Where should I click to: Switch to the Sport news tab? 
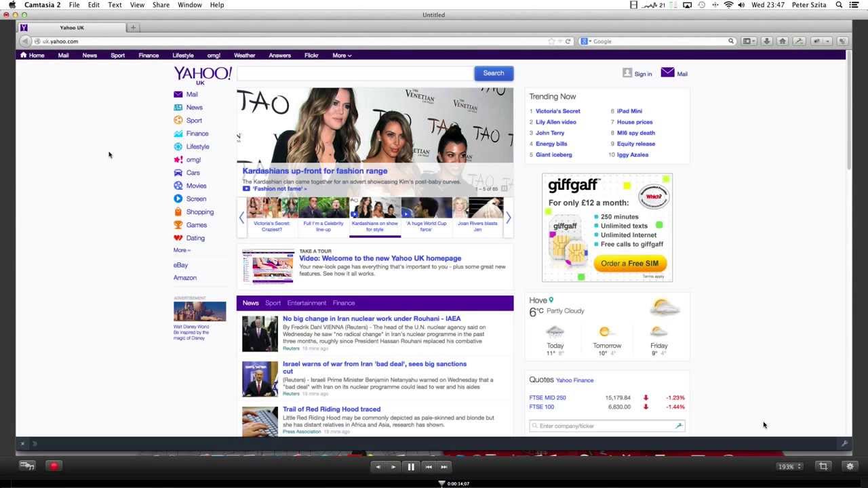coord(273,303)
